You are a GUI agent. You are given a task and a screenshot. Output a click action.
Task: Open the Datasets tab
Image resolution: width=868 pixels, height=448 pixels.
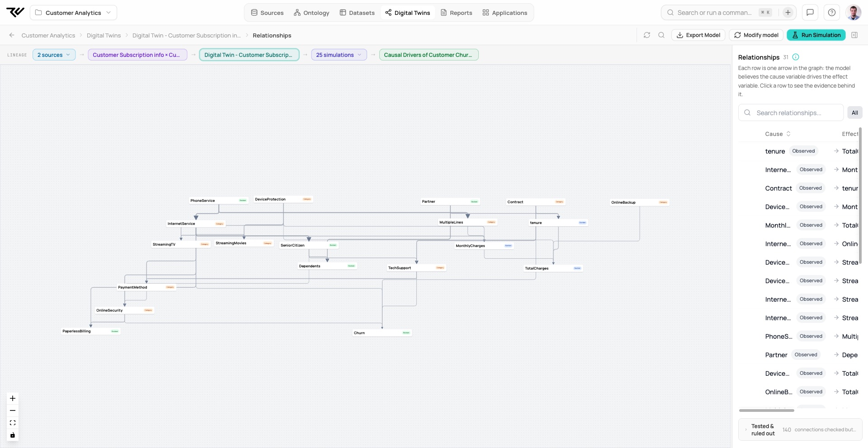tap(357, 13)
